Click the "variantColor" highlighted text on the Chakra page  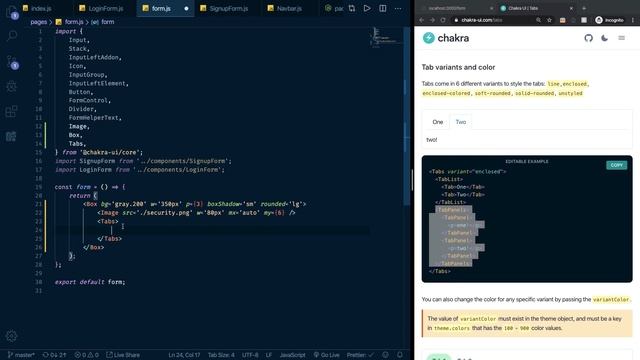tap(611, 300)
